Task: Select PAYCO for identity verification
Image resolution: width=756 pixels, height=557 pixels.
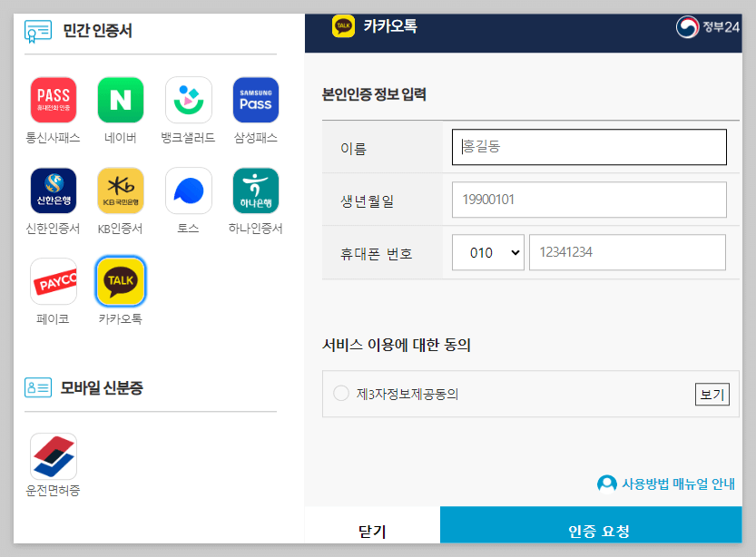Action: pyautogui.click(x=53, y=281)
